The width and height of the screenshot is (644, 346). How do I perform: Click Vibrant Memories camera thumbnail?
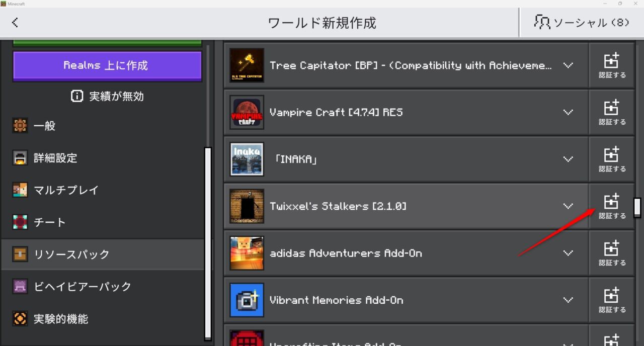(247, 300)
